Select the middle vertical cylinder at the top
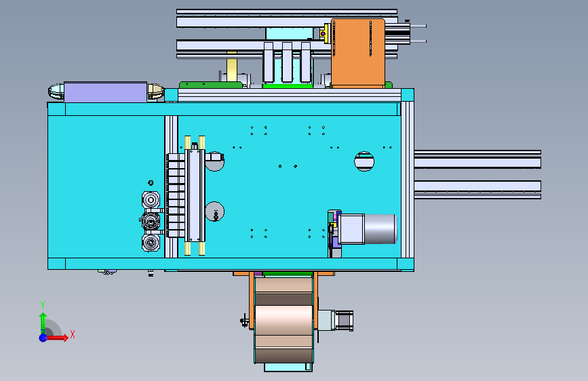588x381 pixels. [288, 62]
